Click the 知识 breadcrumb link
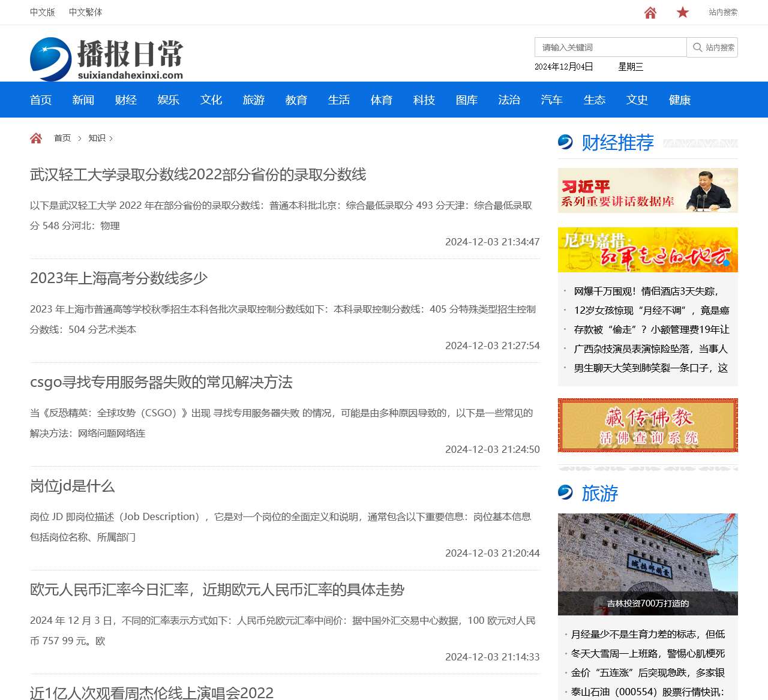 [96, 137]
